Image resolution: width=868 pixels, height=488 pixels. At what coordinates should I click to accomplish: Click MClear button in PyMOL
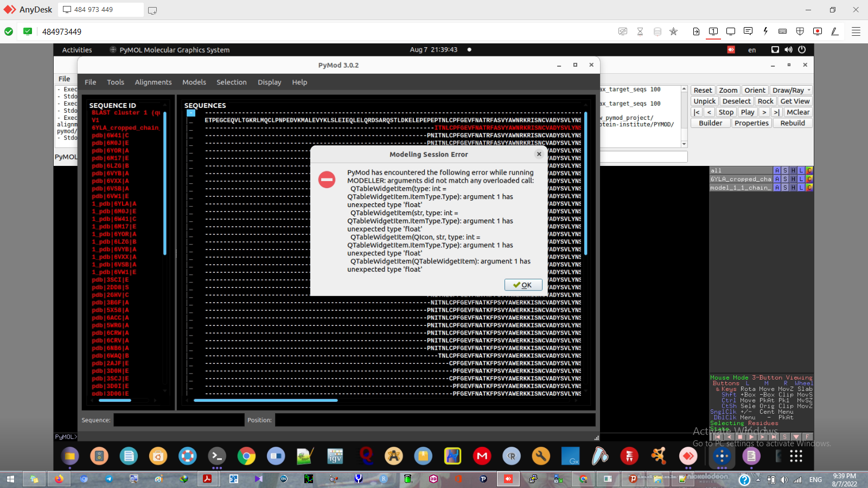point(798,112)
